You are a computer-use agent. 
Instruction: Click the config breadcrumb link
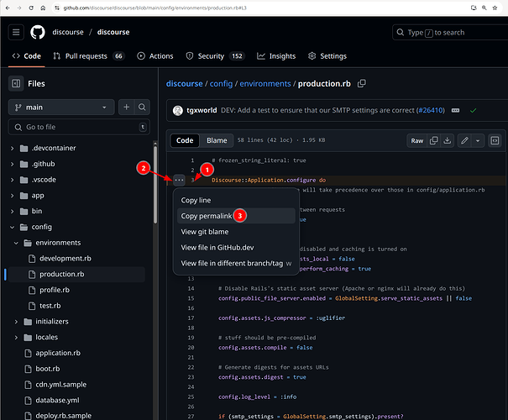[221, 84]
